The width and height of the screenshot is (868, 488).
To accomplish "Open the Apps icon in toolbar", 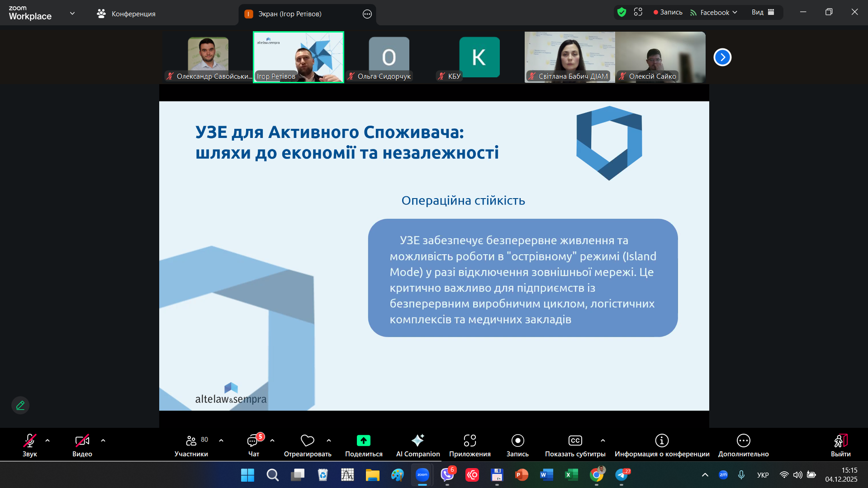I will click(x=470, y=441).
